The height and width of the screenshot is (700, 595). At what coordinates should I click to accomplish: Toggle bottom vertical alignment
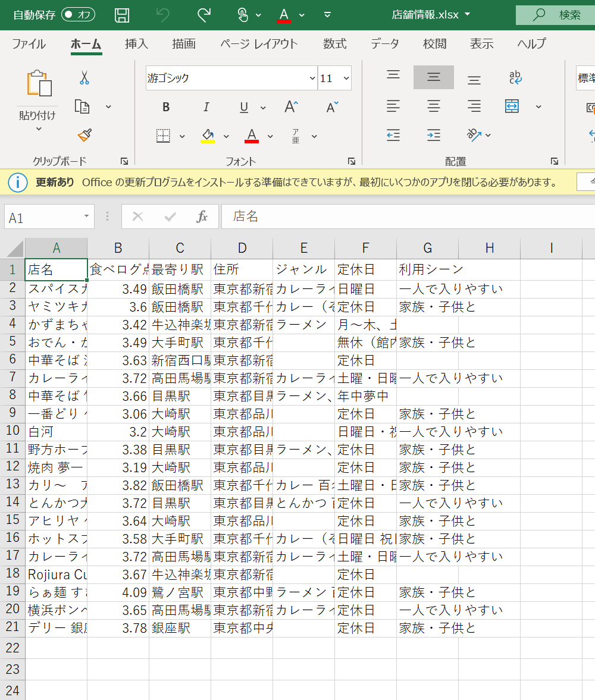[474, 80]
